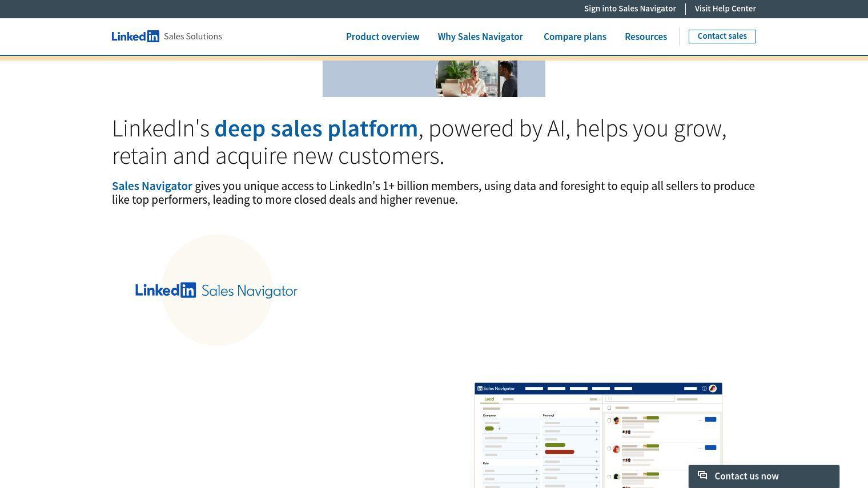Check first lead result checkbox in mockup
868x488 pixels.
pos(609,421)
